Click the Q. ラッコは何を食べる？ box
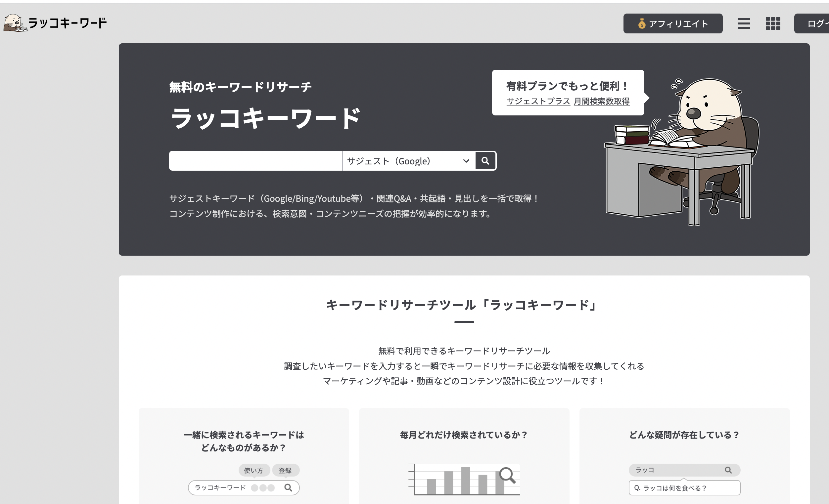Viewport: 829px width, 504px height. [684, 487]
